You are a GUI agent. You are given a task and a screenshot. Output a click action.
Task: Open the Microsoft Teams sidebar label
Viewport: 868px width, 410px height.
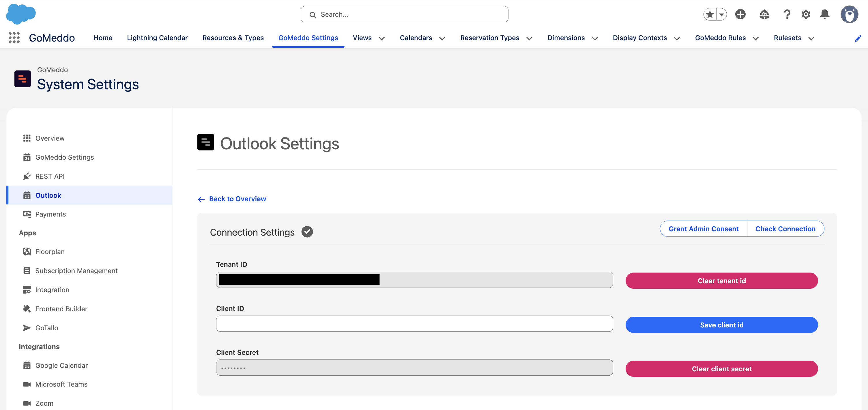coord(61,384)
